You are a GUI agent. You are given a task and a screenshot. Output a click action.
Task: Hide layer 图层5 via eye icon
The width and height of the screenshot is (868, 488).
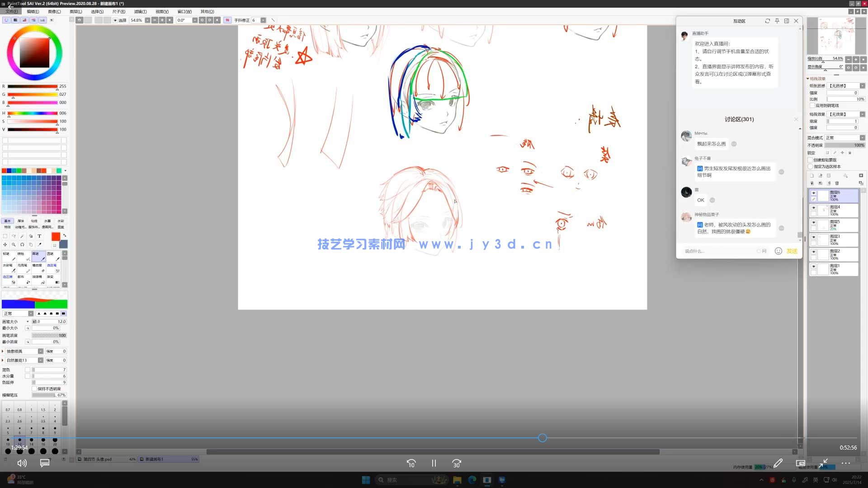point(813,222)
